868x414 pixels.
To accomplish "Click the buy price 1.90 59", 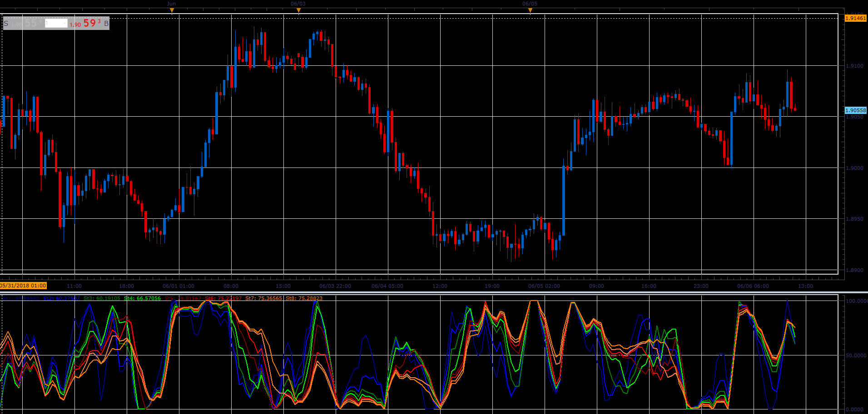I will point(85,23).
